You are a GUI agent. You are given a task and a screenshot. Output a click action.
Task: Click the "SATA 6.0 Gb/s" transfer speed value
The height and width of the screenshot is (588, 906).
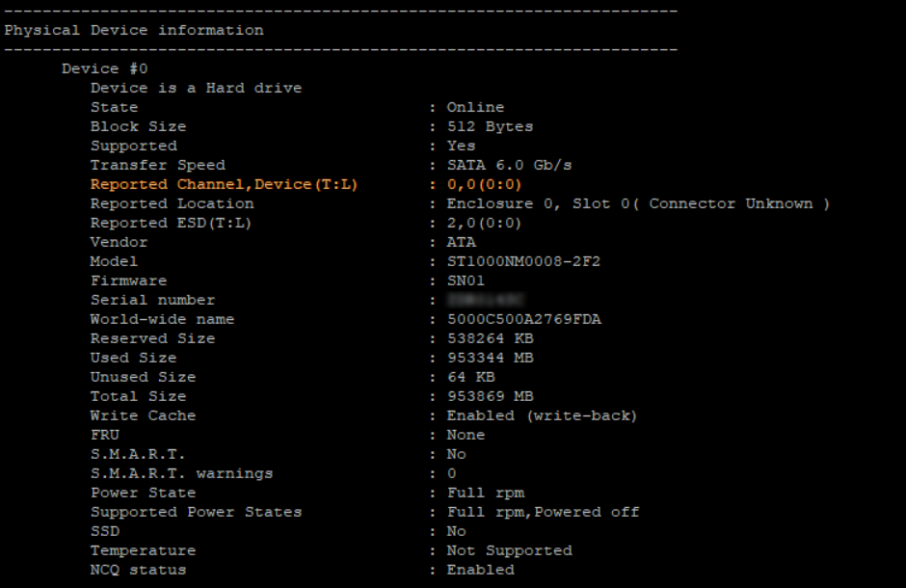coord(509,165)
